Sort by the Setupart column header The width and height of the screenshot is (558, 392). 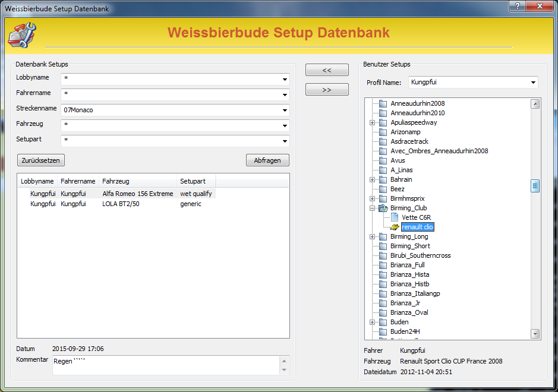click(196, 181)
